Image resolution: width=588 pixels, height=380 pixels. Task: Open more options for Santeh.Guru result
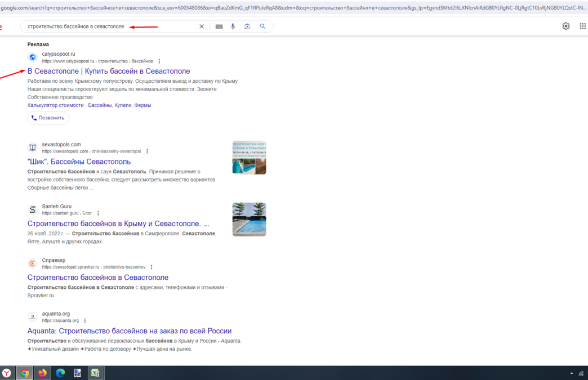click(x=98, y=213)
